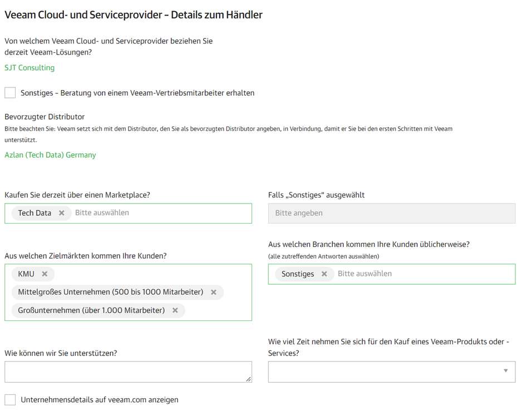Image resolution: width=526 pixels, height=420 pixels.
Task: Remove the Sonstiges industry tag
Action: pyautogui.click(x=324, y=274)
